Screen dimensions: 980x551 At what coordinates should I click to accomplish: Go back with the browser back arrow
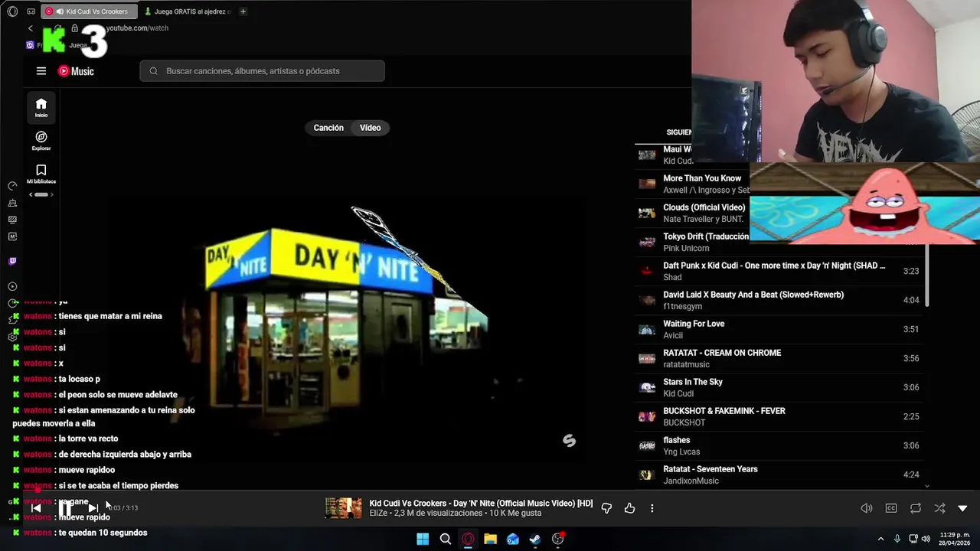click(31, 28)
